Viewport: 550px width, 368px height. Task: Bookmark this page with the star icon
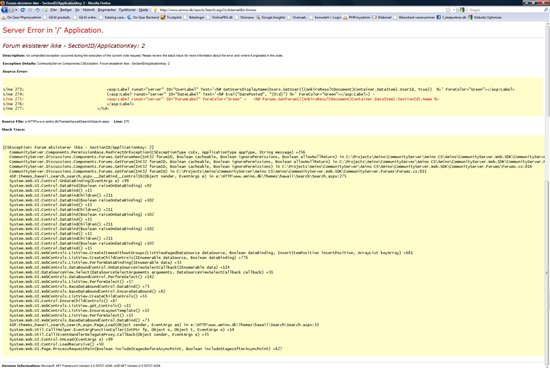[448, 10]
